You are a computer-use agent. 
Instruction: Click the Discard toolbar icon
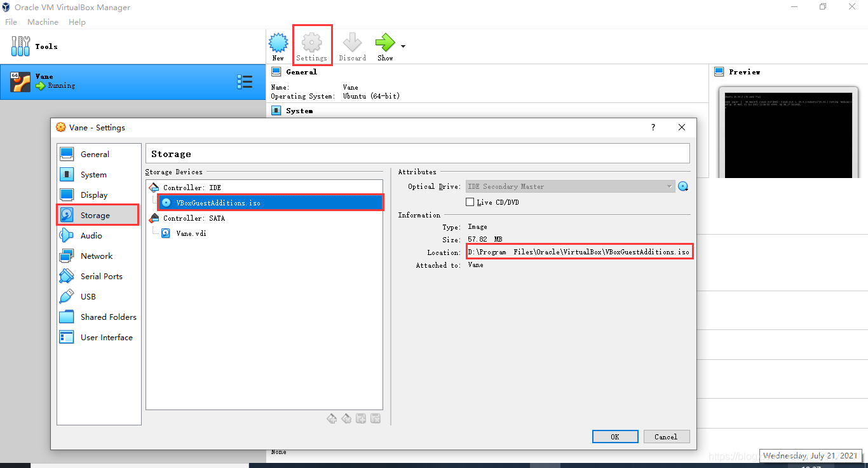point(352,43)
